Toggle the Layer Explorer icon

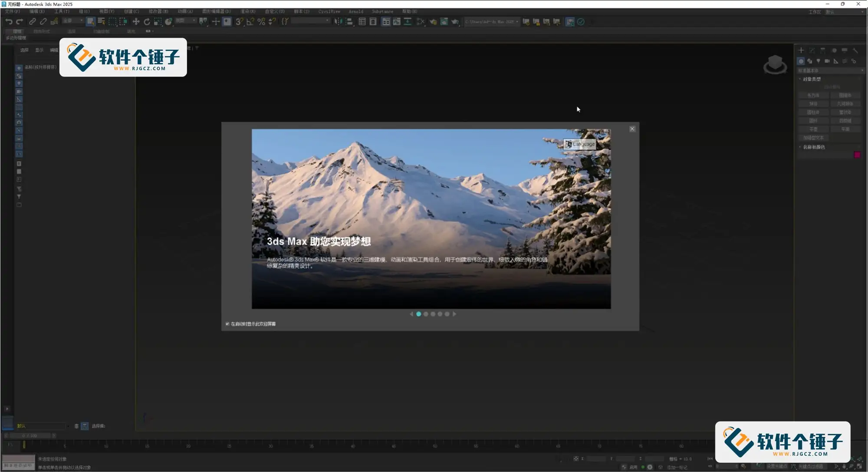(x=373, y=22)
